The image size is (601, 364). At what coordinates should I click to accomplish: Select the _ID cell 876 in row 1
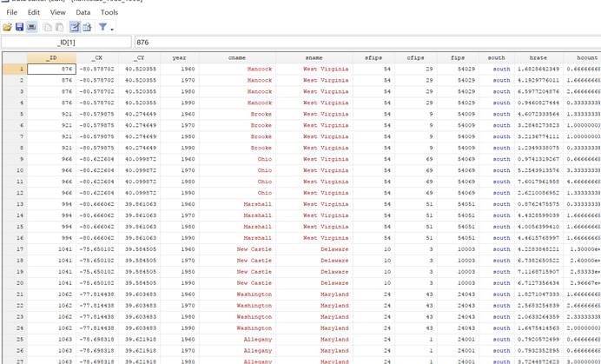click(x=51, y=69)
